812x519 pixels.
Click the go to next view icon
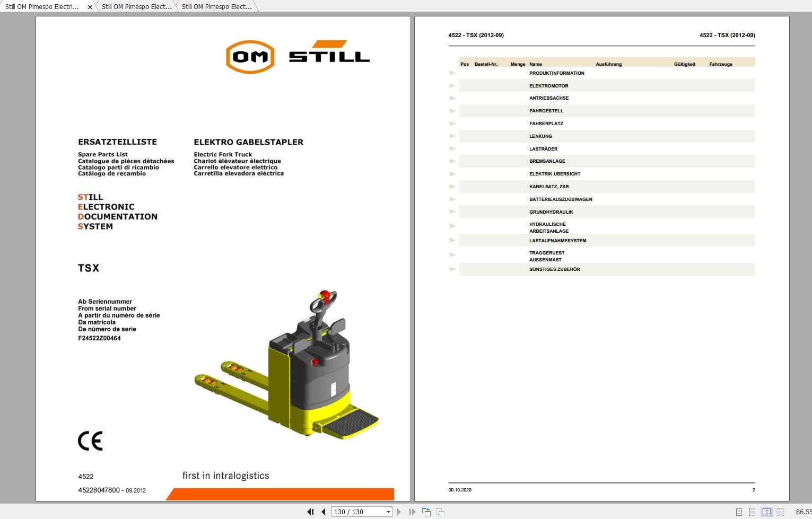coord(440,512)
